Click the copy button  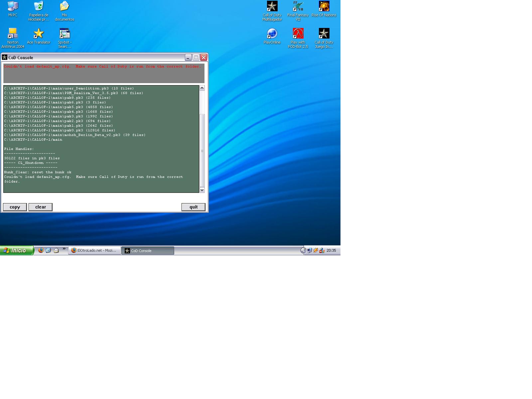(15, 207)
